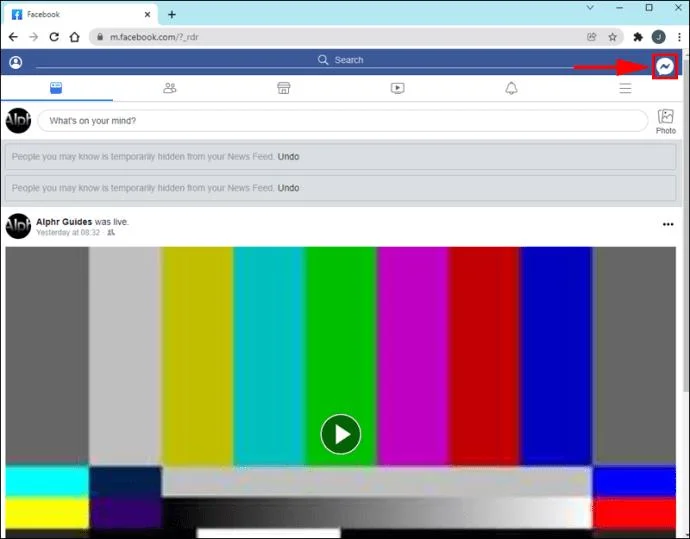Image resolution: width=690 pixels, height=539 pixels.
Task: Click the second Undo link
Action: pyautogui.click(x=288, y=188)
